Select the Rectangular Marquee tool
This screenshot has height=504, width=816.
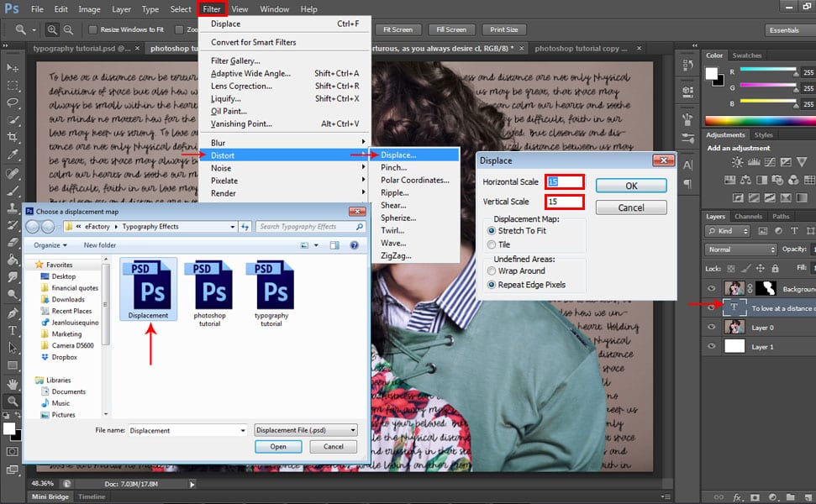13,86
